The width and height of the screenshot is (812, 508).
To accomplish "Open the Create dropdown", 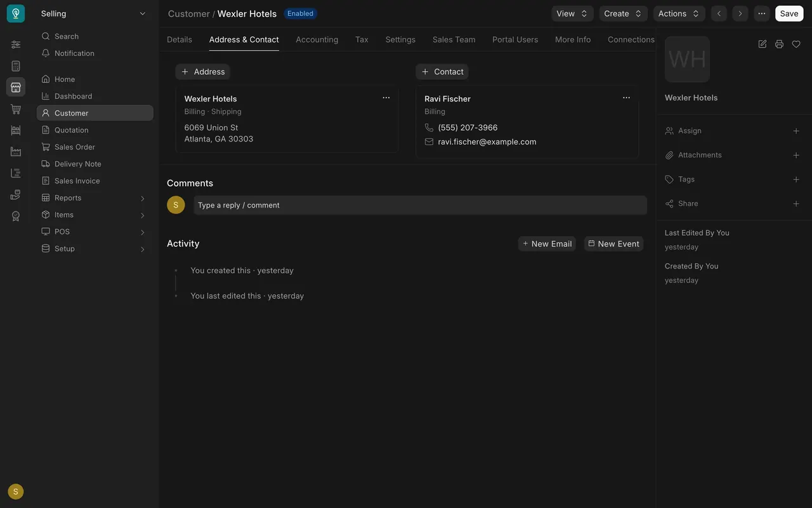I will pos(623,13).
